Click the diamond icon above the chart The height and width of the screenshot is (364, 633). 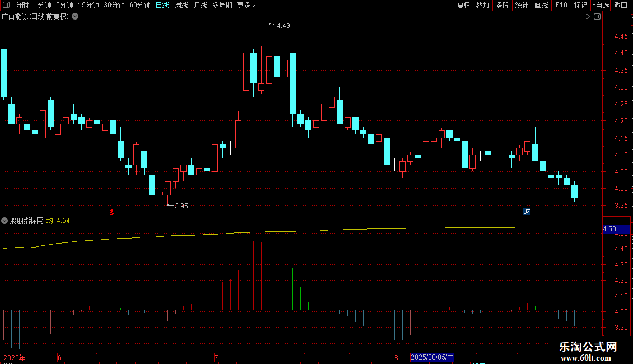[x=587, y=17]
